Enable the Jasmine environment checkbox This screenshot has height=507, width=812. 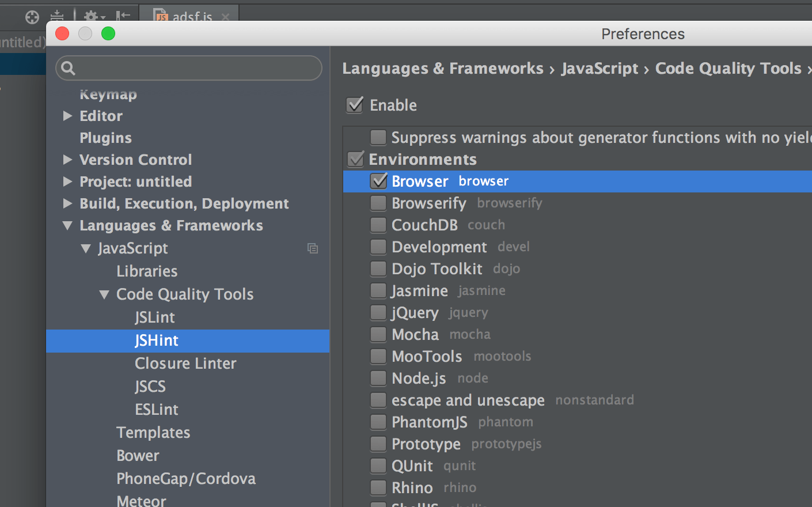(x=378, y=290)
